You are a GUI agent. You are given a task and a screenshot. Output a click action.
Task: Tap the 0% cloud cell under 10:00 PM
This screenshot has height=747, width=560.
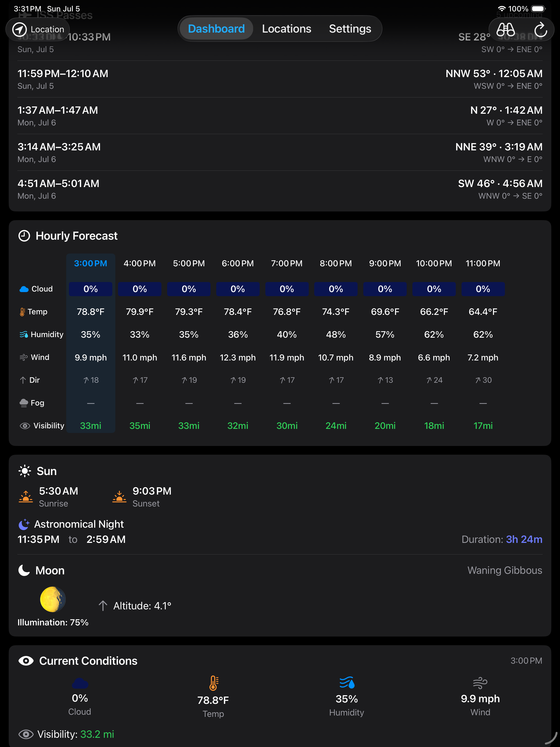coord(434,289)
